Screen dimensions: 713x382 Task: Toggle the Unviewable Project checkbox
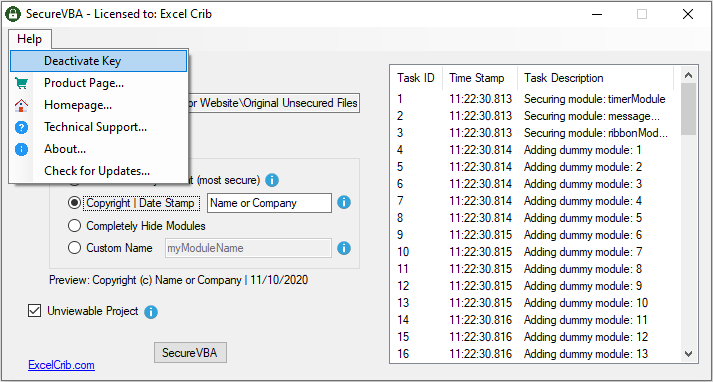(x=34, y=312)
